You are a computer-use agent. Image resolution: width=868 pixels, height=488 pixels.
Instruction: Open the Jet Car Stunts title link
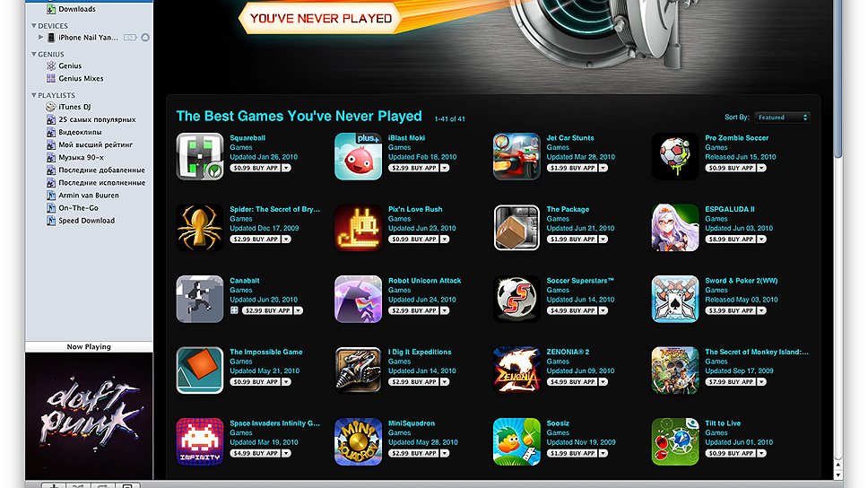[570, 138]
